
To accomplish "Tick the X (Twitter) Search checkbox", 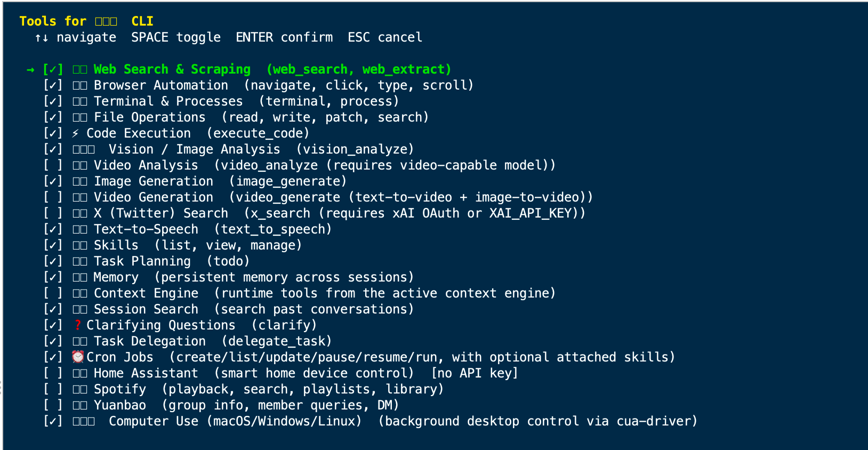I will [x=53, y=213].
